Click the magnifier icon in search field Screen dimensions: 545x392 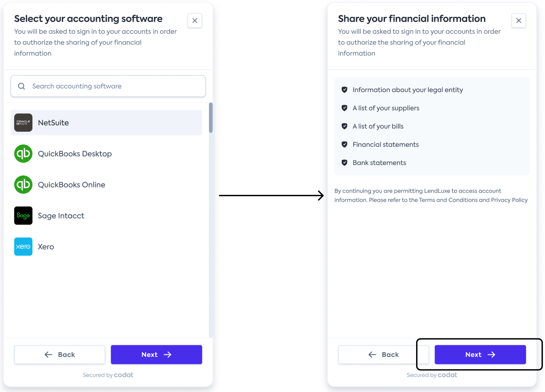tap(21, 86)
